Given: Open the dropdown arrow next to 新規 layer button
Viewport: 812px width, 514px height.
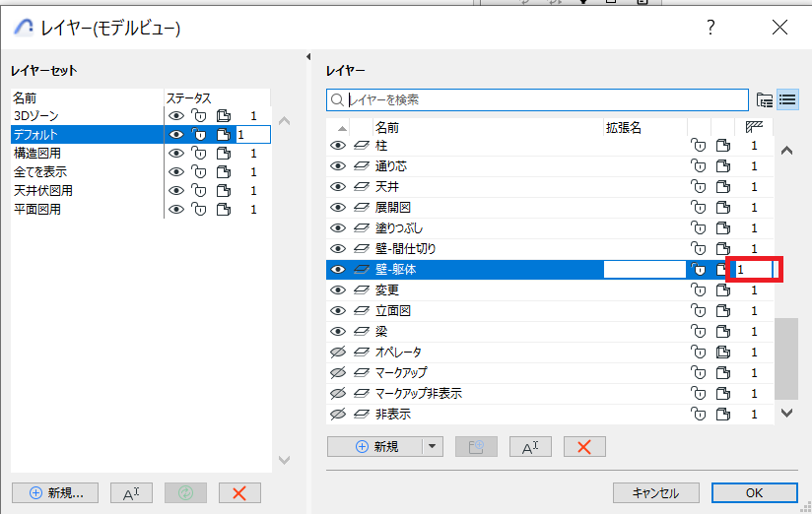Looking at the screenshot, I should (x=433, y=446).
